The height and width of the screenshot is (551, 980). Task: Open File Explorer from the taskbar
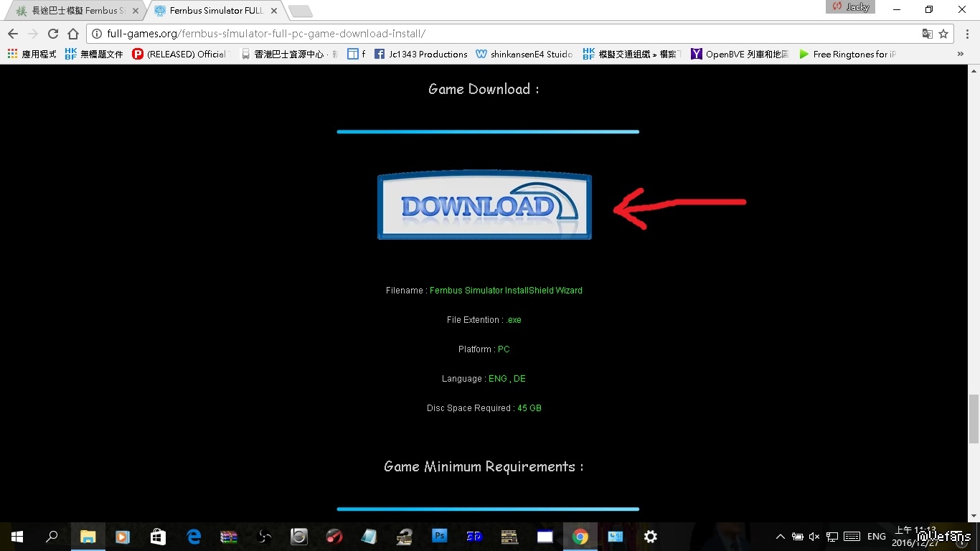(88, 536)
